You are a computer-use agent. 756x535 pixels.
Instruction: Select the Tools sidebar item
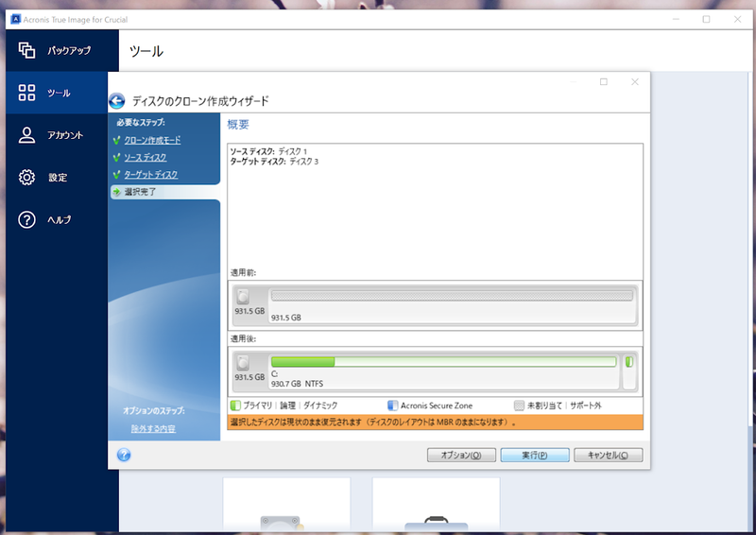(57, 93)
